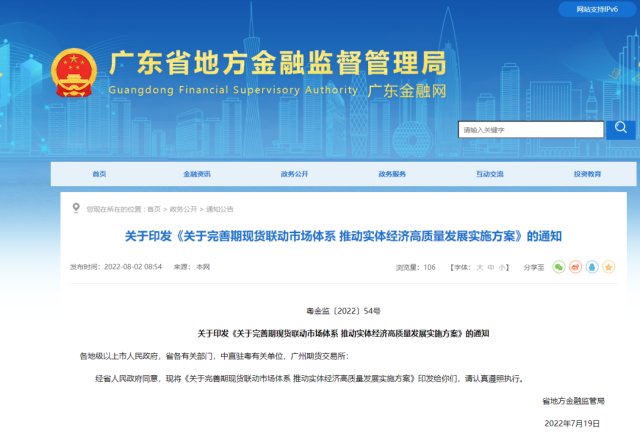Share article via QQ icon
The height and width of the screenshot is (434, 640).
pyautogui.click(x=592, y=267)
